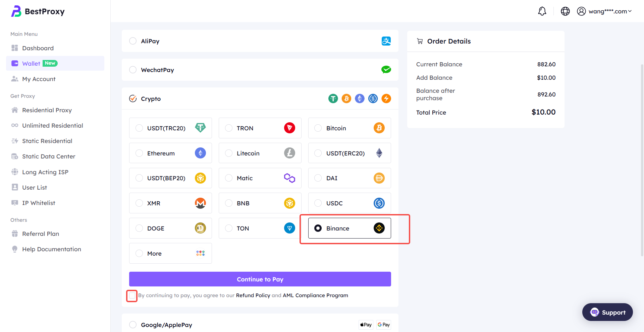Open the Support chat button
The width and height of the screenshot is (644, 332).
pos(607,312)
